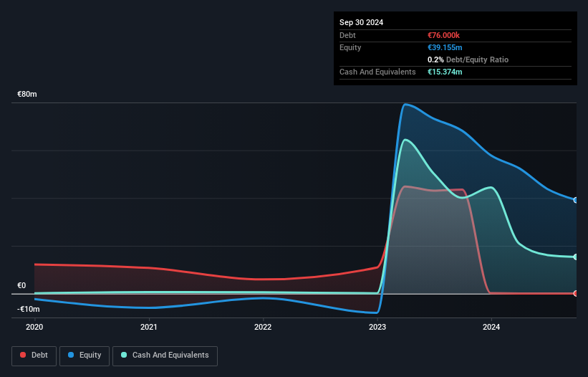
Task: Click the €15.374m cash value
Action: click(x=445, y=72)
